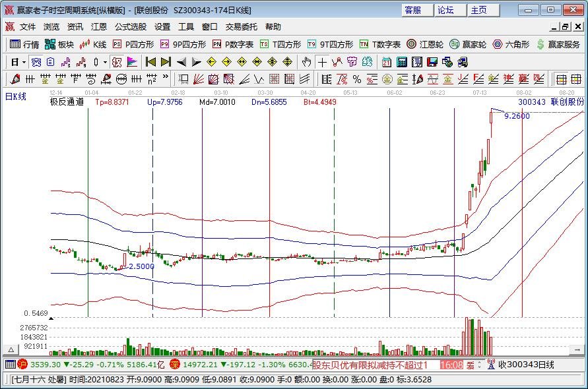Toggle the T数字表 number table

coord(380,44)
